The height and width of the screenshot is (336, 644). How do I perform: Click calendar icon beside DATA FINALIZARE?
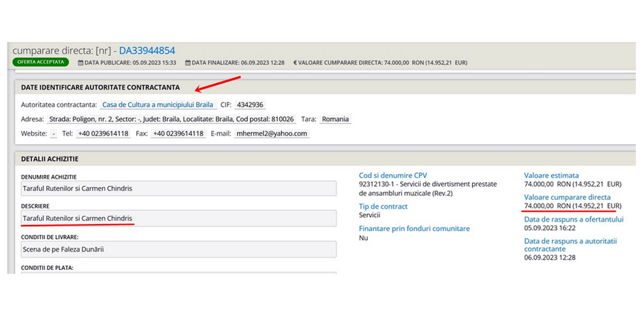click(x=188, y=63)
